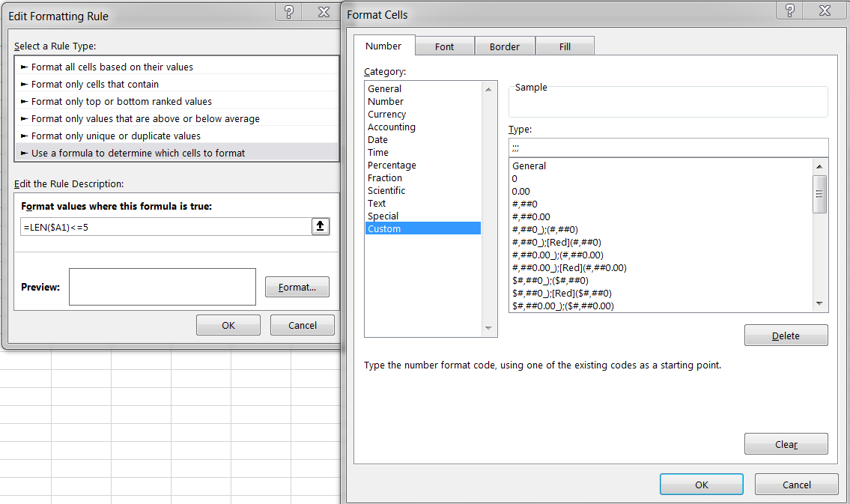Choose the Accounting category
This screenshot has height=504, width=850.
point(423,127)
